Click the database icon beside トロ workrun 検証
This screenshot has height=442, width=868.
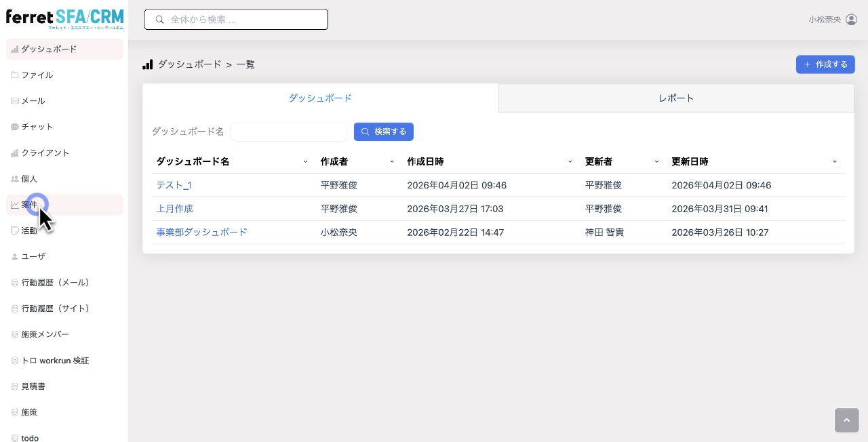(15, 361)
